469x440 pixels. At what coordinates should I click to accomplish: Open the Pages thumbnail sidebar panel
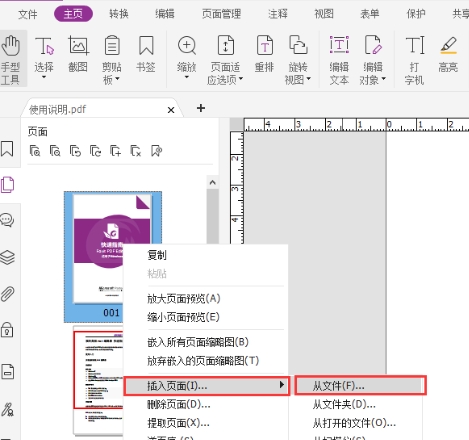pos(7,185)
